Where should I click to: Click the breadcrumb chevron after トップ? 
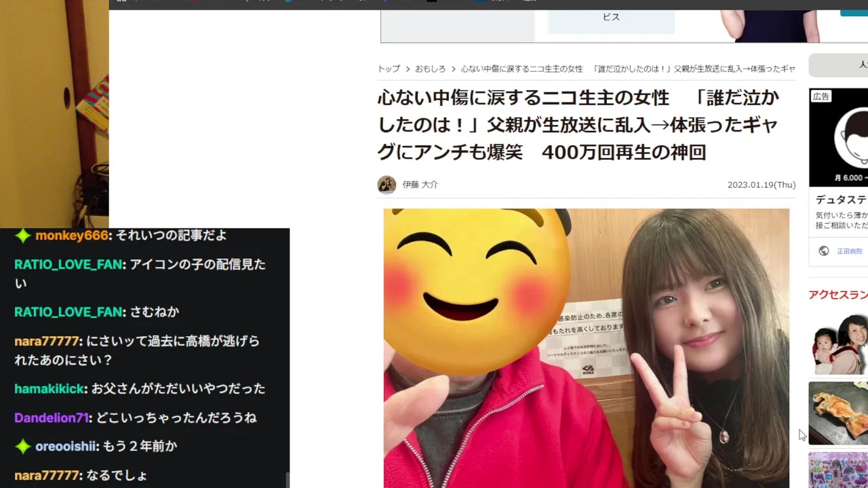(x=408, y=69)
